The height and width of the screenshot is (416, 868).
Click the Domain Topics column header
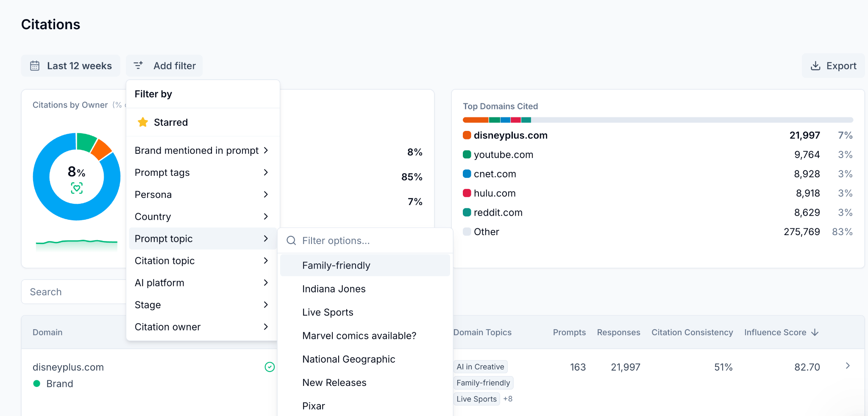coord(482,333)
